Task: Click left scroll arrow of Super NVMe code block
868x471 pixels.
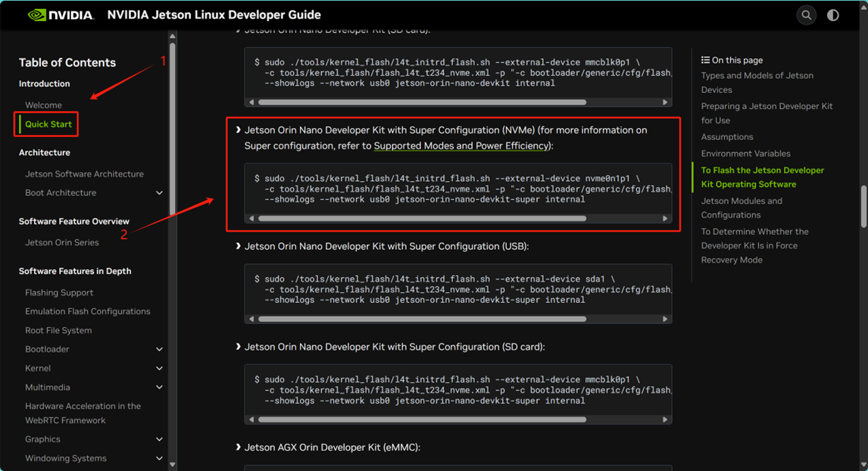Action: 251,218
